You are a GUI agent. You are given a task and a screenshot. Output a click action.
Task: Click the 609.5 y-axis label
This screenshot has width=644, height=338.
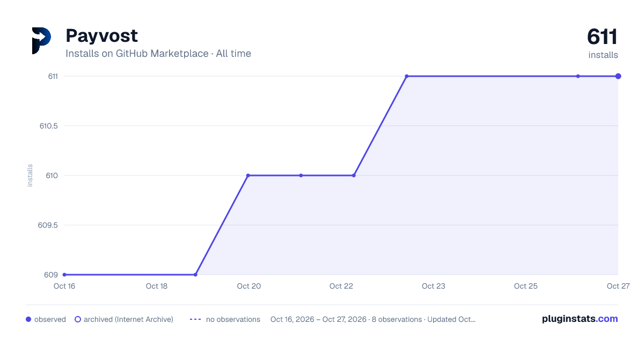pyautogui.click(x=48, y=225)
